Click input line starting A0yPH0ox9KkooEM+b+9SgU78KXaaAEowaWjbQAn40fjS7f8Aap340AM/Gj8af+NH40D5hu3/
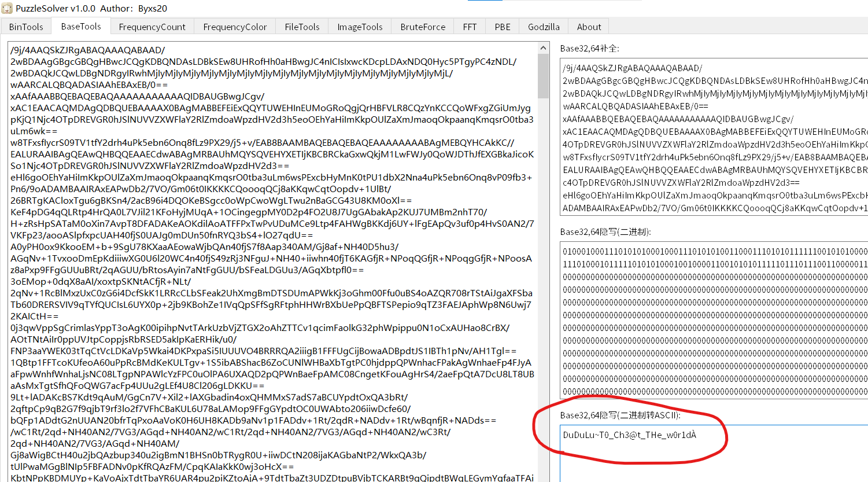 click(x=204, y=246)
